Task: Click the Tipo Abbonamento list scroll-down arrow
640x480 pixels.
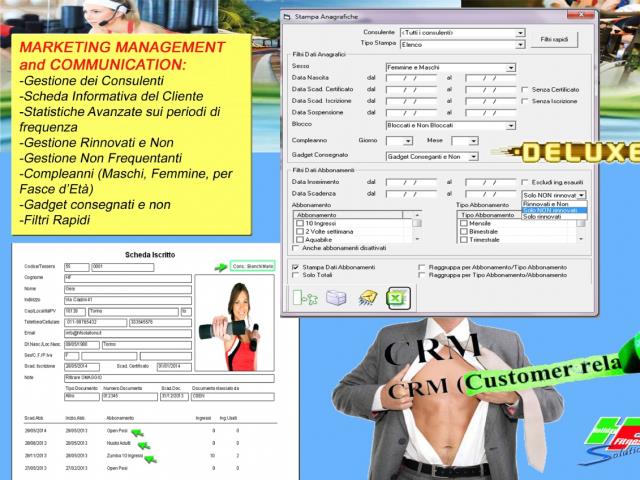Action: [x=581, y=239]
